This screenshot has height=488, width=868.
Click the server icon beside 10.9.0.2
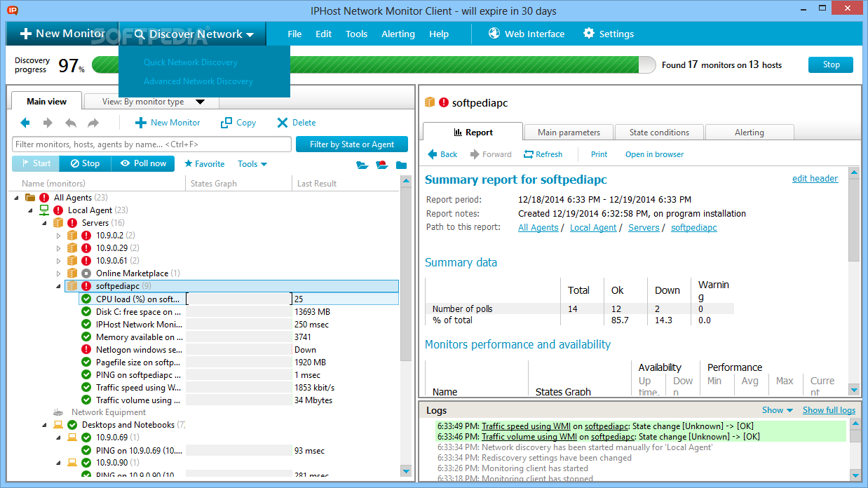click(72, 236)
